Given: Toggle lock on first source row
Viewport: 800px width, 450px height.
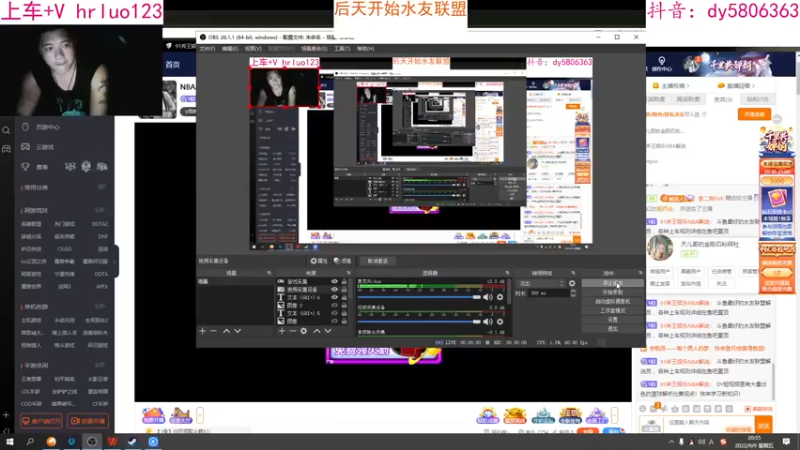Looking at the screenshot, I should point(344,282).
